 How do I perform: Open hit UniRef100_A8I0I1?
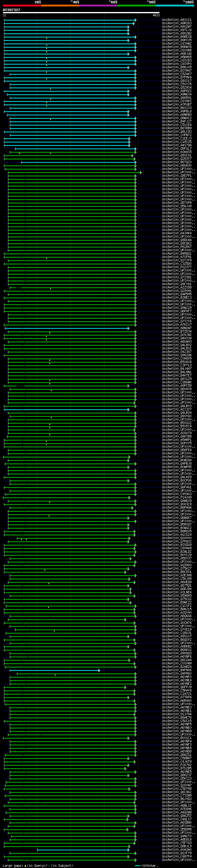(177, 20)
